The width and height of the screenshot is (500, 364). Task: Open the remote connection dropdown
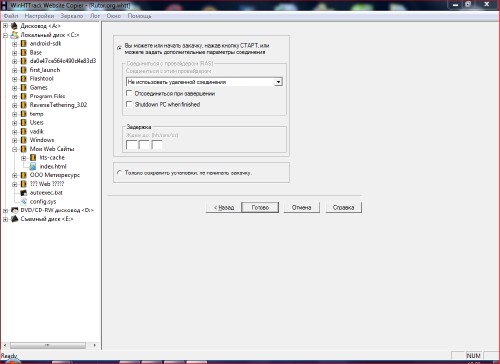pyautogui.click(x=279, y=82)
